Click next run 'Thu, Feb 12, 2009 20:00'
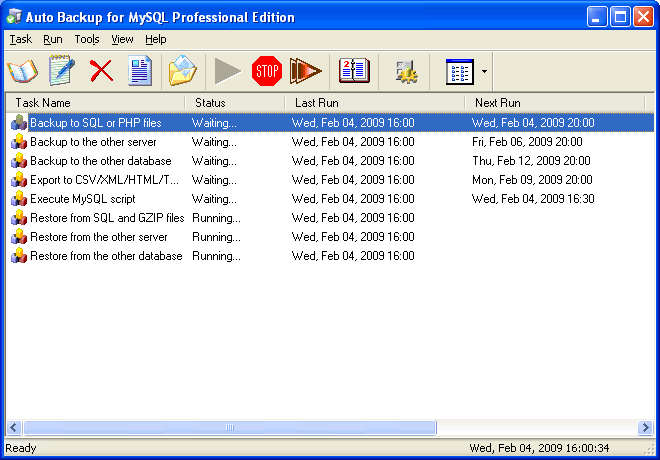The width and height of the screenshot is (660, 460). pos(531,161)
